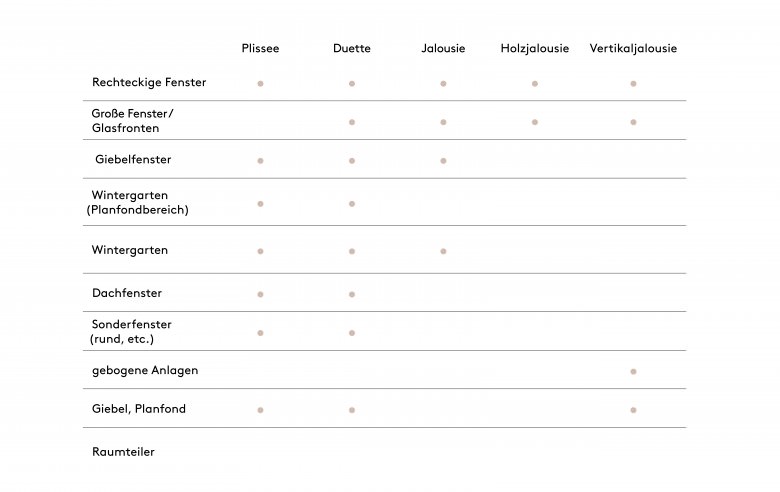
Task: Click the Holzjalousie dot for Rechteckige Fenster
Action: [535, 84]
